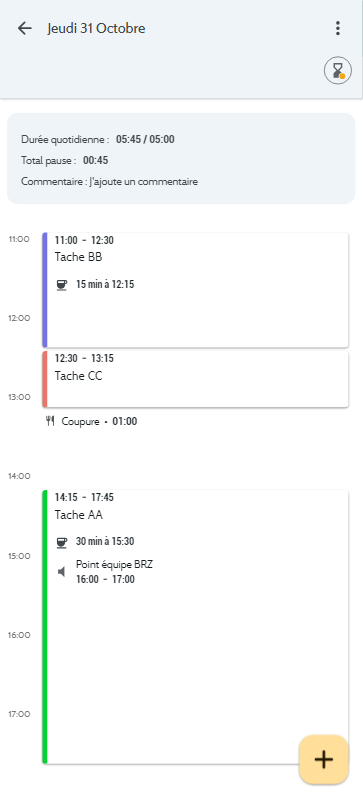Select the green color bar of Tache AA
The height and width of the screenshot is (805, 363).
(x=45, y=626)
